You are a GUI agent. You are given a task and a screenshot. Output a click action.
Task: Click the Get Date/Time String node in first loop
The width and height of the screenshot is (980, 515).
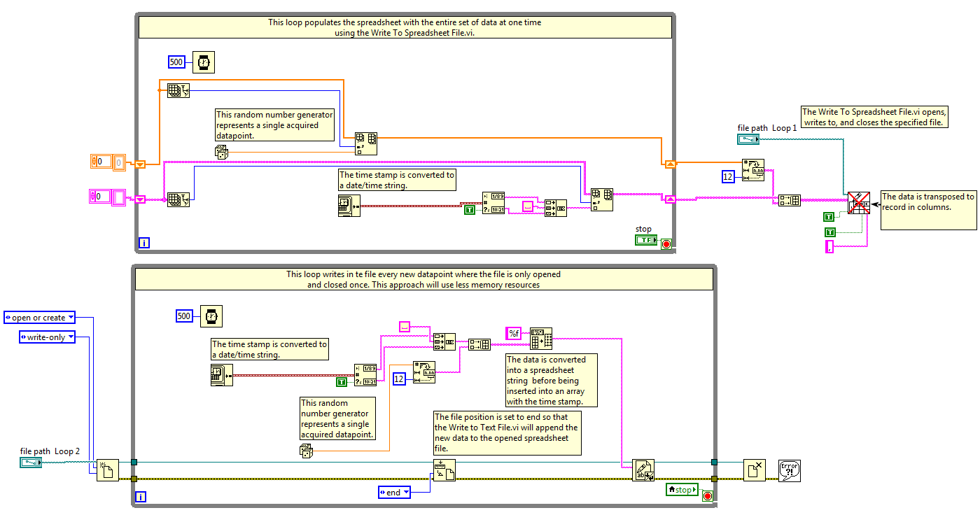pyautogui.click(x=493, y=202)
